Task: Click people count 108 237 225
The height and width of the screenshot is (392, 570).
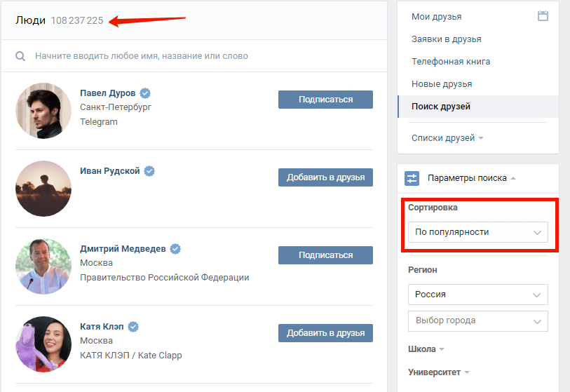Action: pos(77,21)
